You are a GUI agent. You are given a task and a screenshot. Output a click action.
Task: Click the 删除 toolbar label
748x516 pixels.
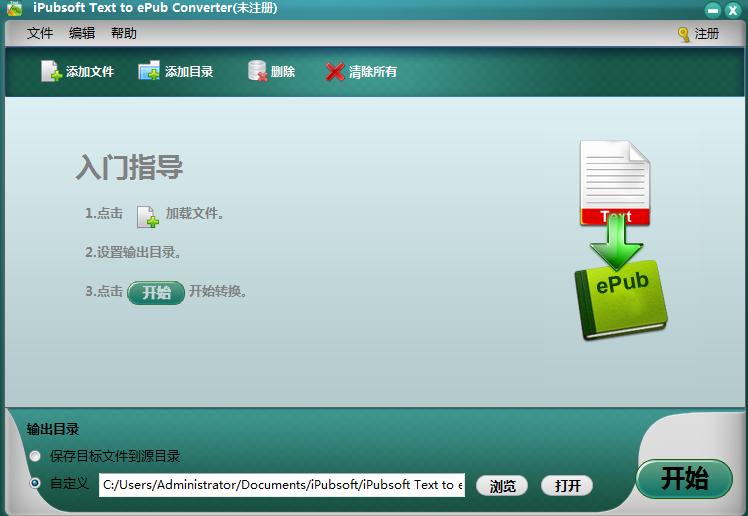[283, 72]
